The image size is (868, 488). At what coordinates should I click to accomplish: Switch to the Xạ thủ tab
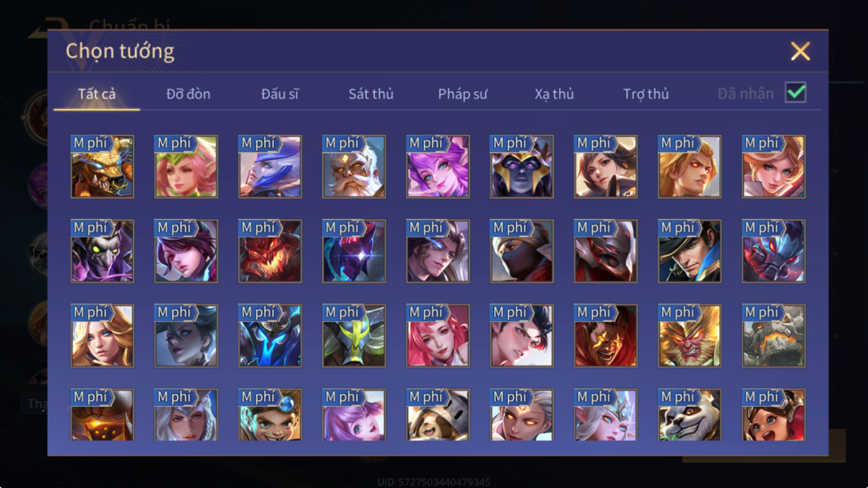[x=554, y=94]
